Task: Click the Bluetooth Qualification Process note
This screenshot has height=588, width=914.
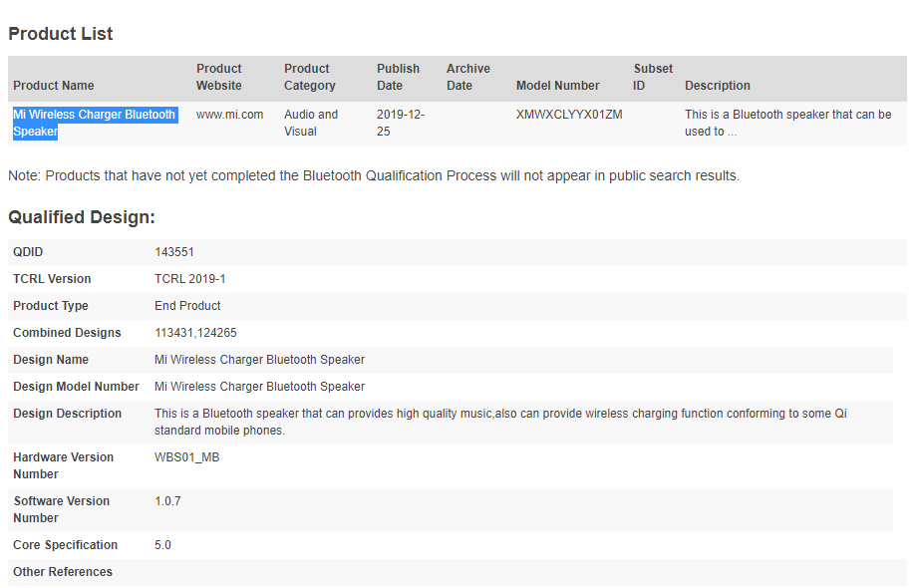Action: coord(374,176)
